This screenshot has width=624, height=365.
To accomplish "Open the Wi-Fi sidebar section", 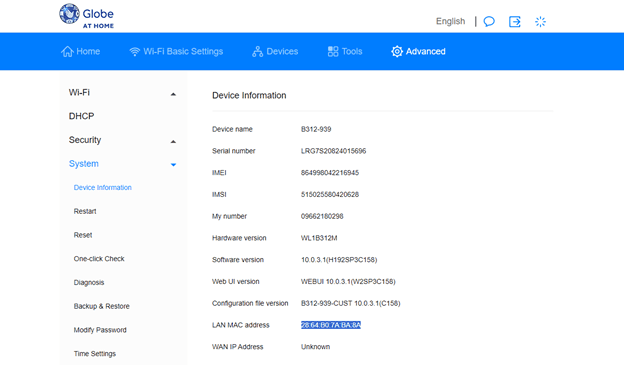I will [x=79, y=92].
